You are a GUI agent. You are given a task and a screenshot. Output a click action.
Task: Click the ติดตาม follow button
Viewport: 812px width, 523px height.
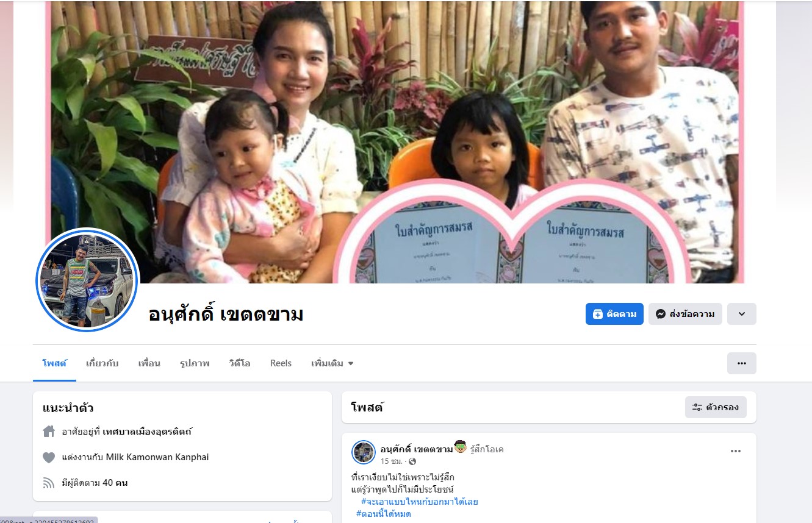(614, 314)
